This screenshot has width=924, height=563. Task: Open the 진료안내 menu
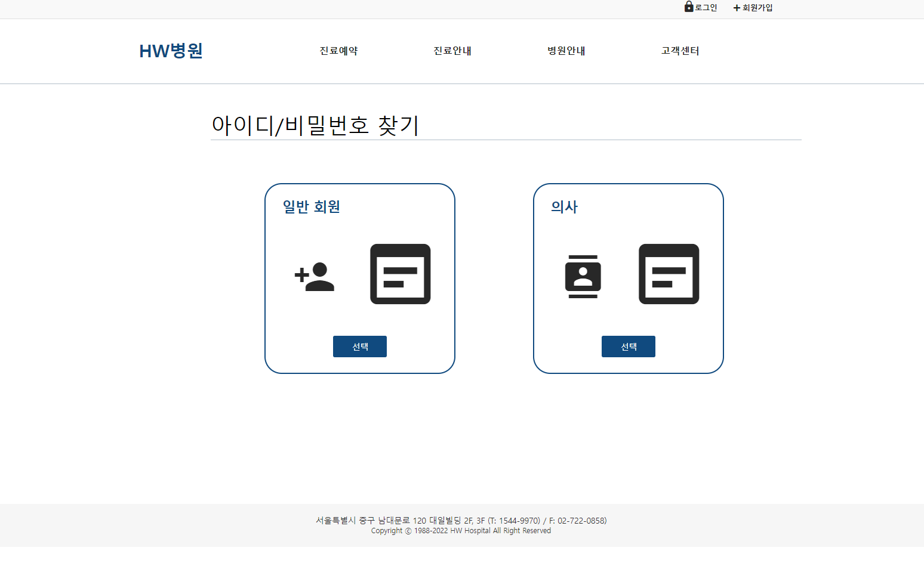[452, 51]
